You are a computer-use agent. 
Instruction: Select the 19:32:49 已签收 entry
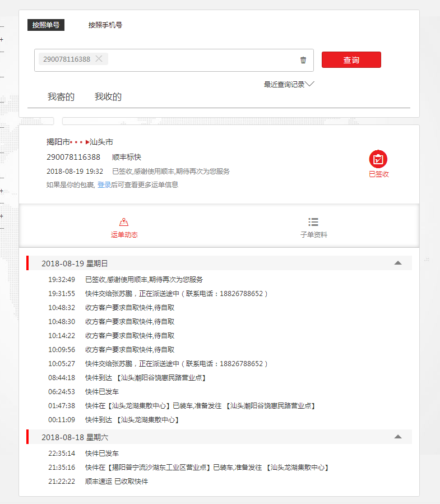point(126,280)
